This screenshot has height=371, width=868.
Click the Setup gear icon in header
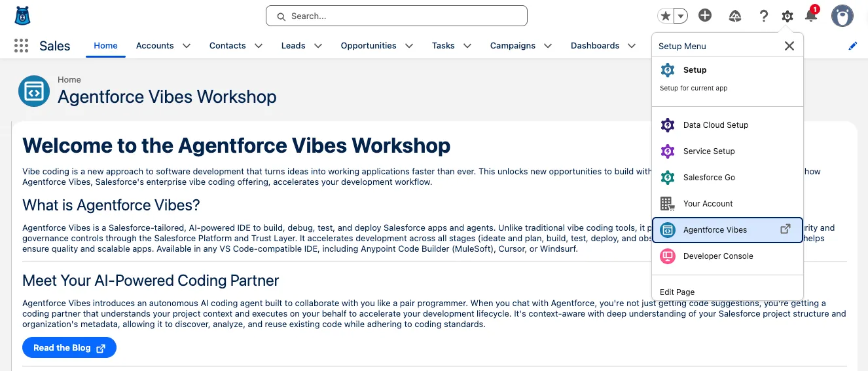click(x=787, y=16)
